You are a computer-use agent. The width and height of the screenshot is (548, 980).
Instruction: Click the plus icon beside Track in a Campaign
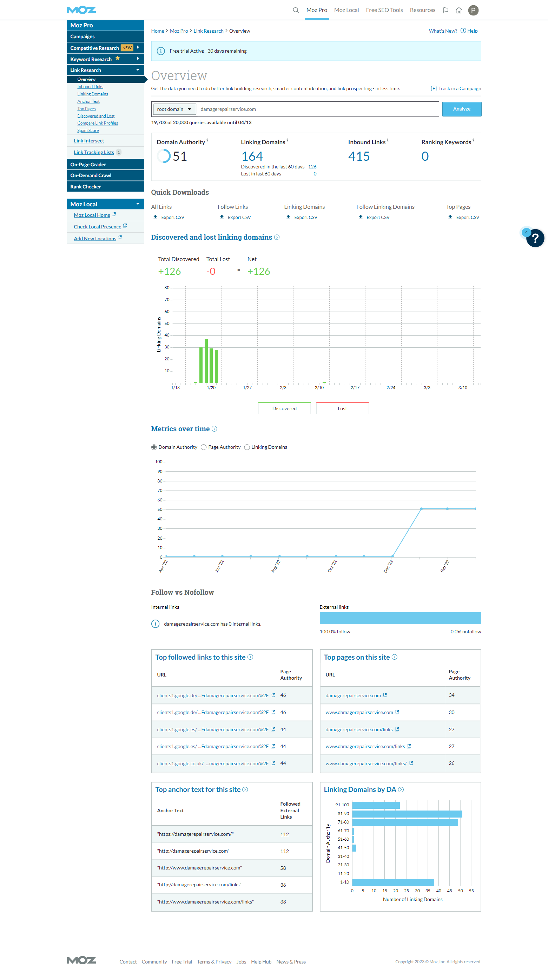[x=434, y=88]
